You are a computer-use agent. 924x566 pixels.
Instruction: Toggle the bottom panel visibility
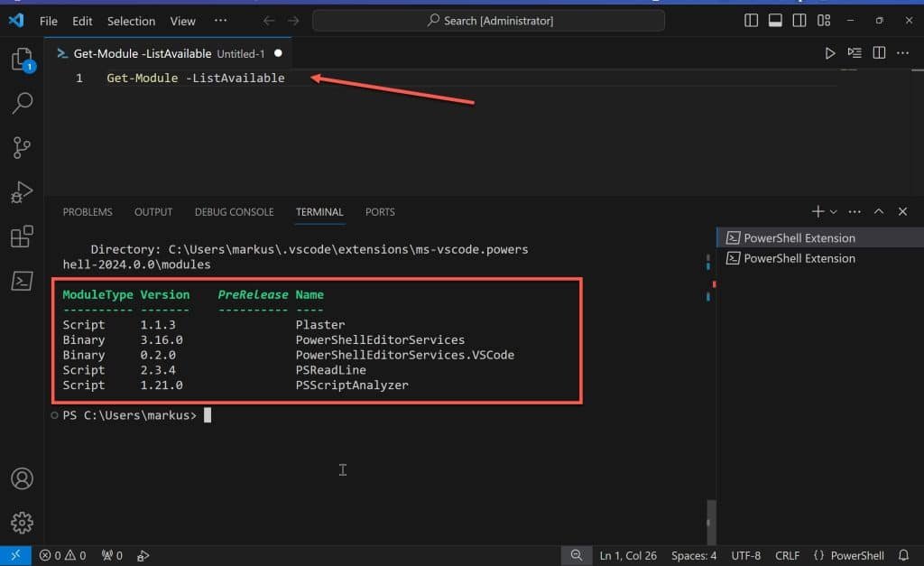[774, 20]
